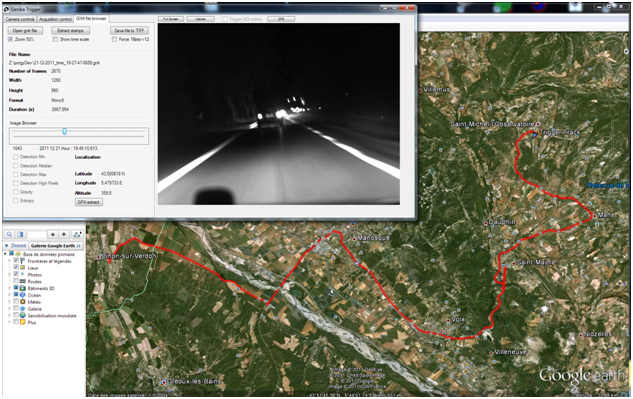Expand the Galerie layer node
This screenshot has height=399, width=633.
[x=10, y=309]
